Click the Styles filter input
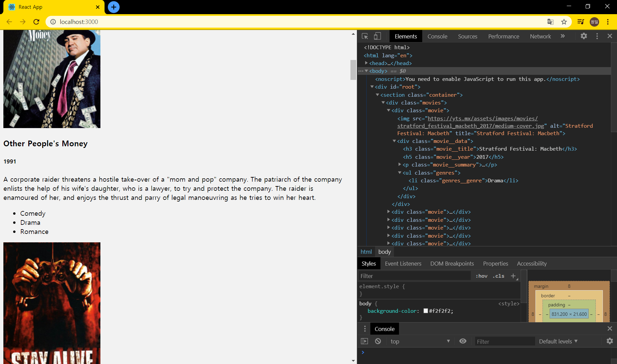The image size is (617, 364). point(414,276)
